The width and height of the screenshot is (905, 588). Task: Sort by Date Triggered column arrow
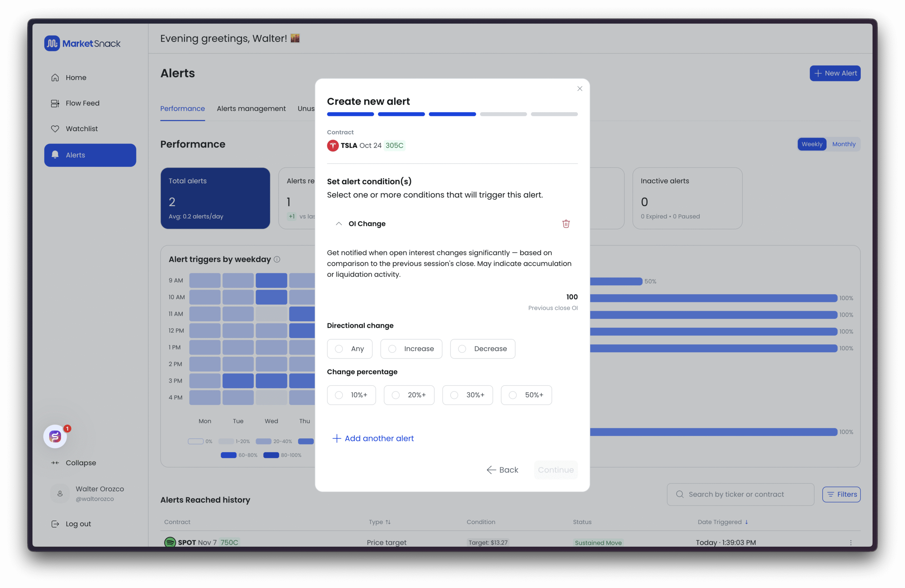click(746, 522)
